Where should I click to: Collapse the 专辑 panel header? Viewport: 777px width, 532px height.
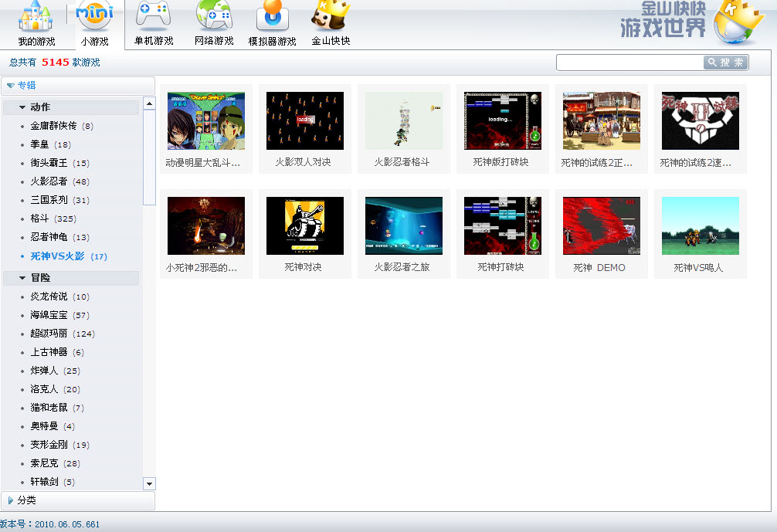(78, 85)
